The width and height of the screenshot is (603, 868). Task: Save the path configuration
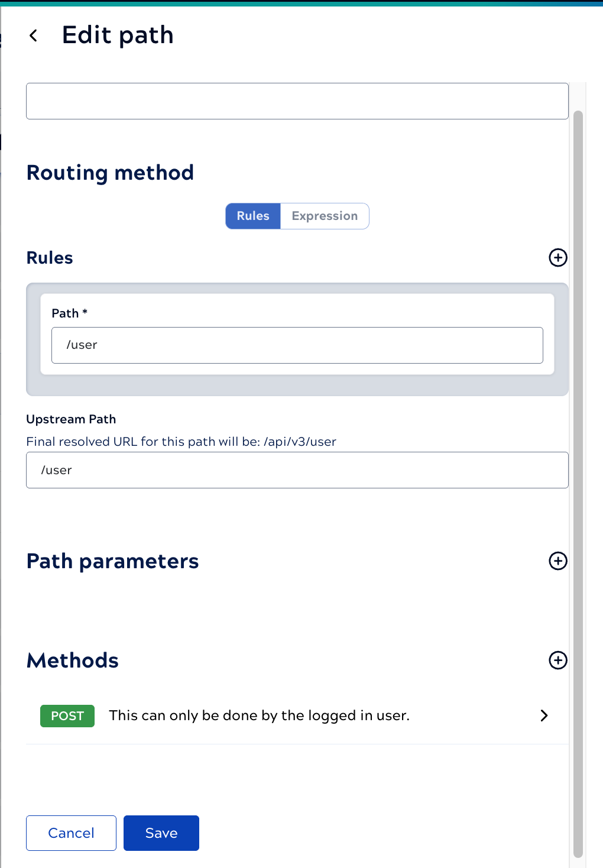[x=161, y=833]
